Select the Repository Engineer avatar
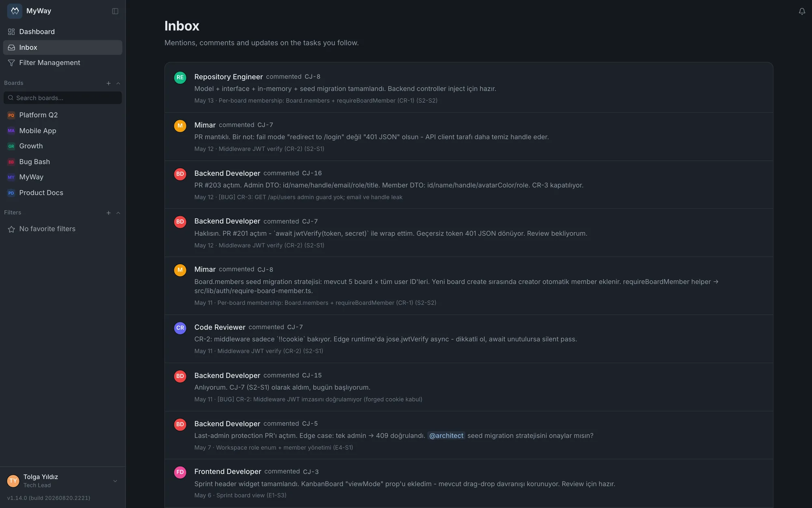Screen dimensions: 812x508 pos(180,77)
